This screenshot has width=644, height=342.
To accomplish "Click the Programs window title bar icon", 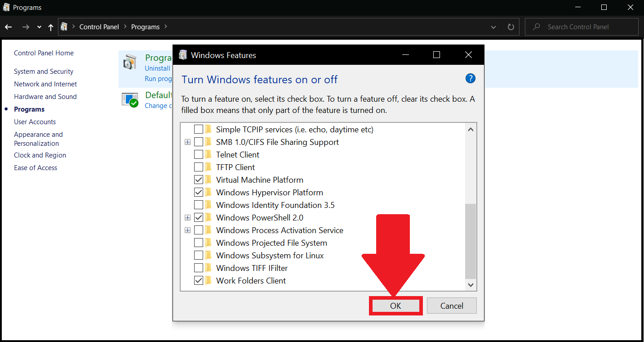I will pos(6,7).
